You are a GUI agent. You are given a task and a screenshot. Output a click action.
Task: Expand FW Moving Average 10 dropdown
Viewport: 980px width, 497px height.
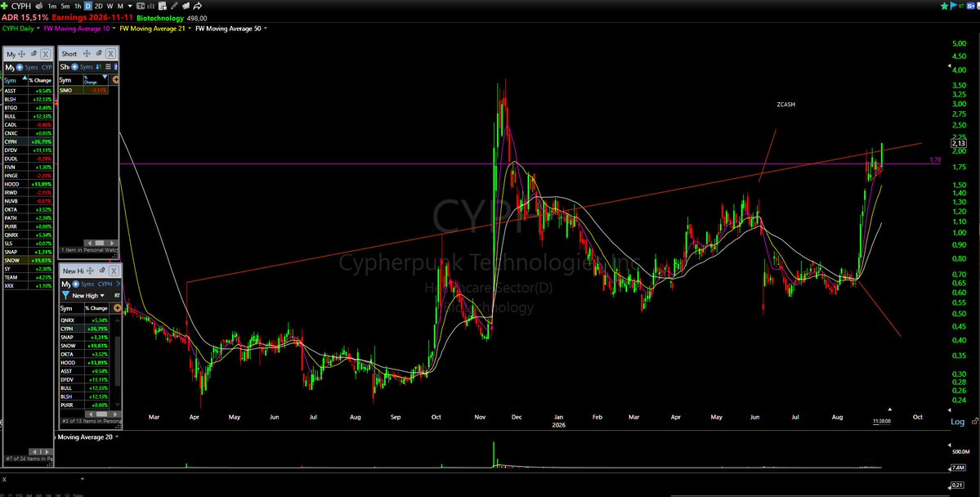coord(114,28)
